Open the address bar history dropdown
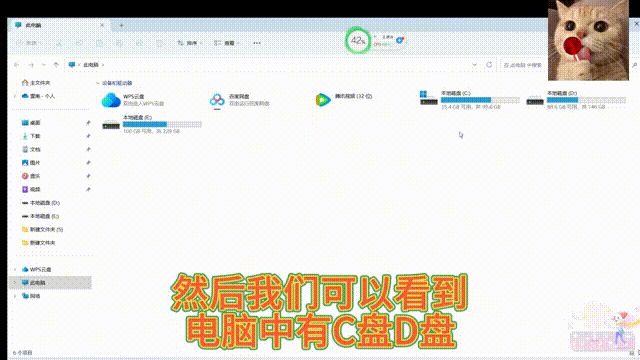Viewport: 640px width, 360px height. coord(474,64)
